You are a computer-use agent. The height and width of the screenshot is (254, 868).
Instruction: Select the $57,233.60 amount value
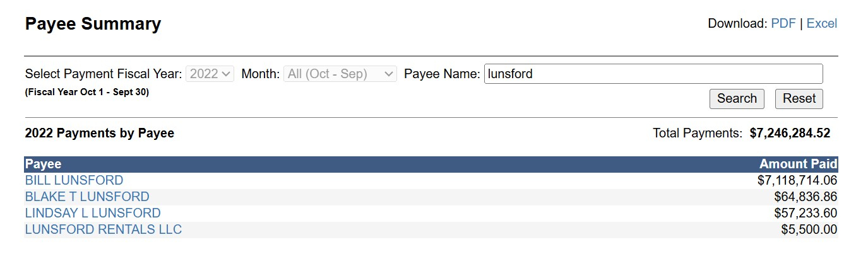806,214
